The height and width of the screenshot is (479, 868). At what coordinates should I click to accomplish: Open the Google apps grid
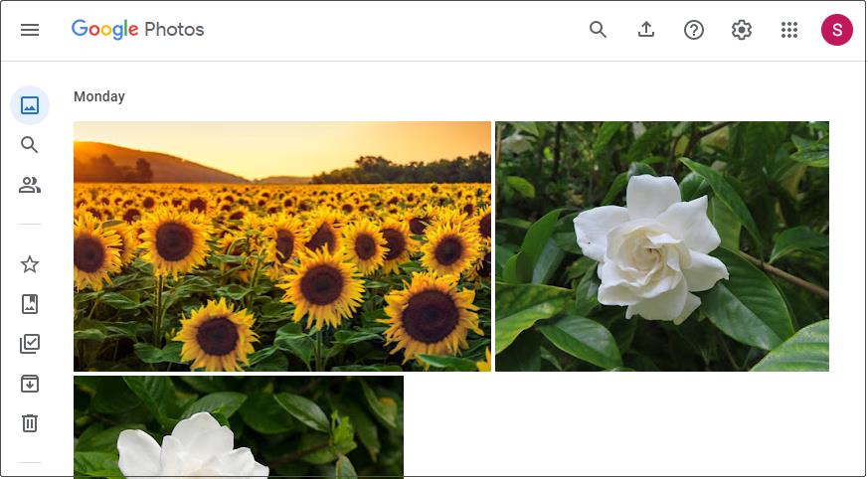pyautogui.click(x=789, y=30)
